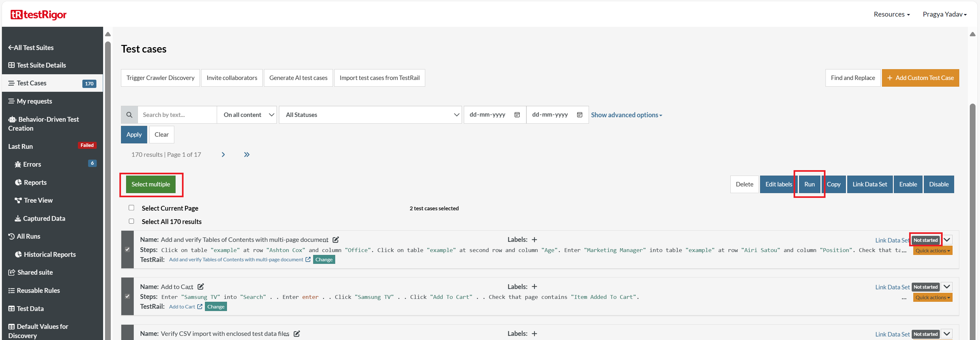The image size is (980, 340).
Task: Click edit icon next to Add to Cart name
Action: point(200,287)
